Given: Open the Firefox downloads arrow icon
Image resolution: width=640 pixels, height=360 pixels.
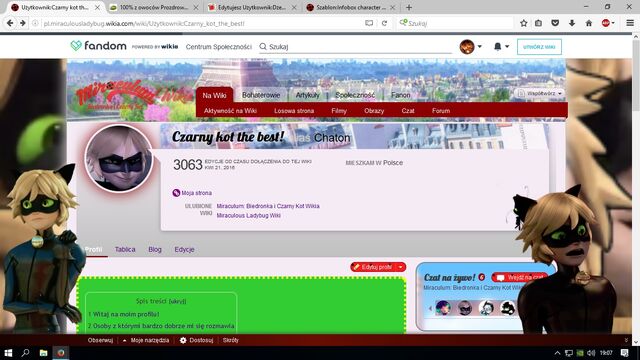Looking at the screenshot, I should click(x=572, y=23).
